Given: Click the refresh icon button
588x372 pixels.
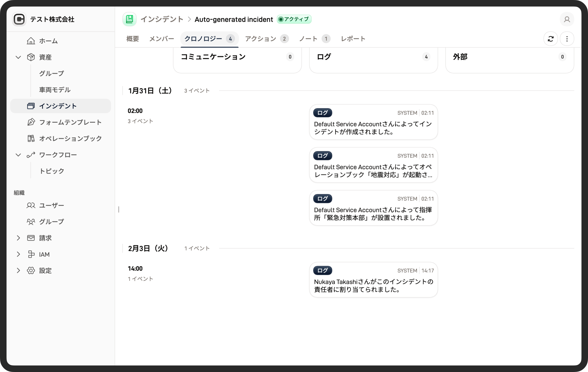Looking at the screenshot, I should point(550,39).
